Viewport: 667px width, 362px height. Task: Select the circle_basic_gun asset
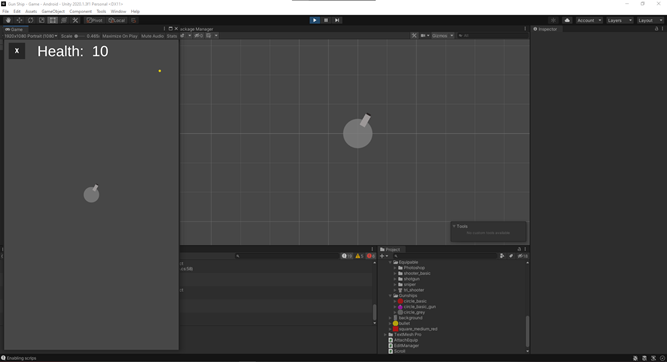[x=417, y=307]
